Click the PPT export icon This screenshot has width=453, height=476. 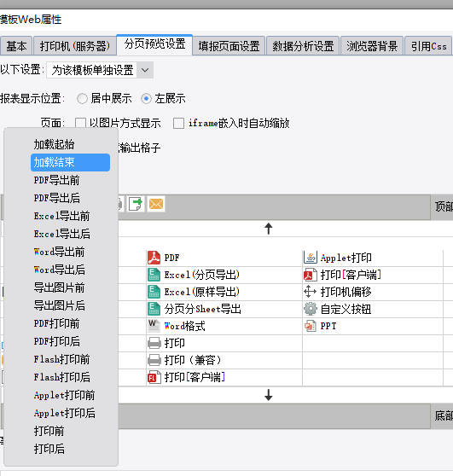pos(311,326)
